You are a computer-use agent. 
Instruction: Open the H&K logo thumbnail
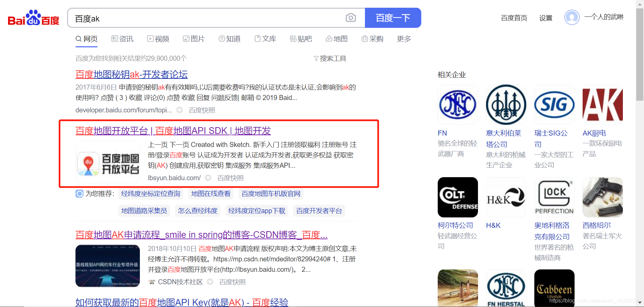pos(506,197)
